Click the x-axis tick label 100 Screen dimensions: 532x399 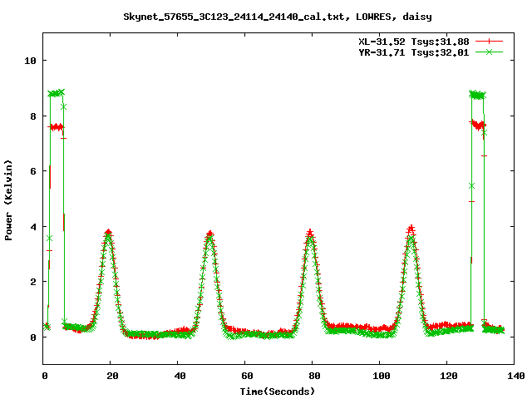coord(379,376)
